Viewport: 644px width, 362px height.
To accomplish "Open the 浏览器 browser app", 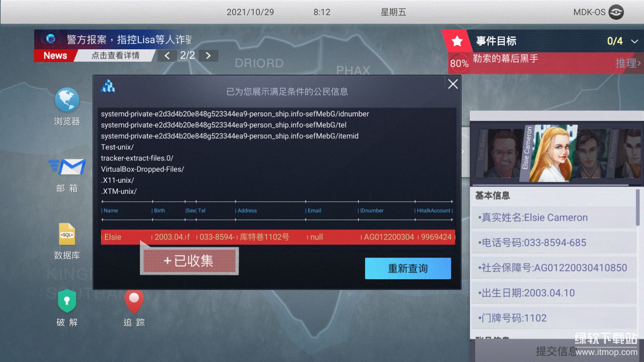I will [x=66, y=100].
